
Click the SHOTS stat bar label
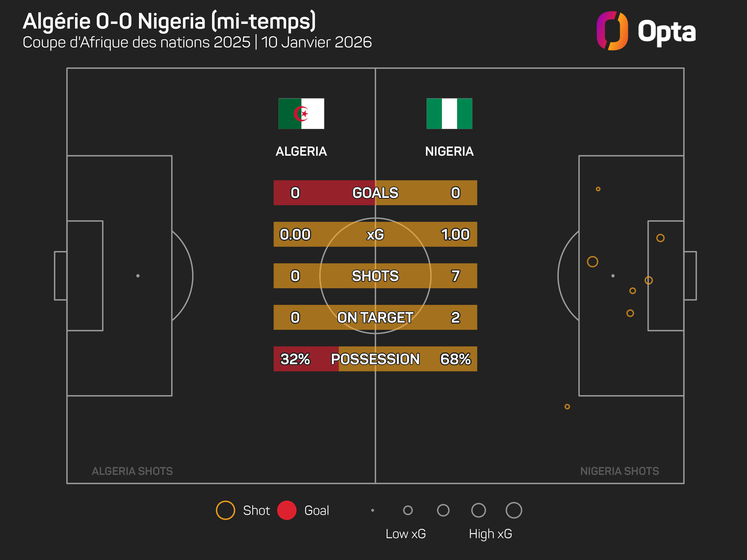(x=375, y=276)
